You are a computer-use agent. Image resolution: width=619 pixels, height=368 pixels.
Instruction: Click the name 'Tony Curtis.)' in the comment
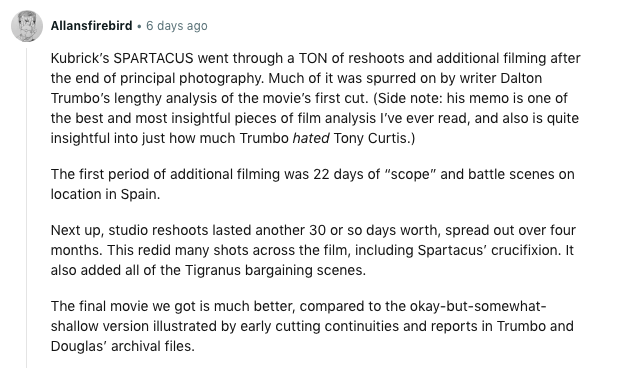pos(374,138)
